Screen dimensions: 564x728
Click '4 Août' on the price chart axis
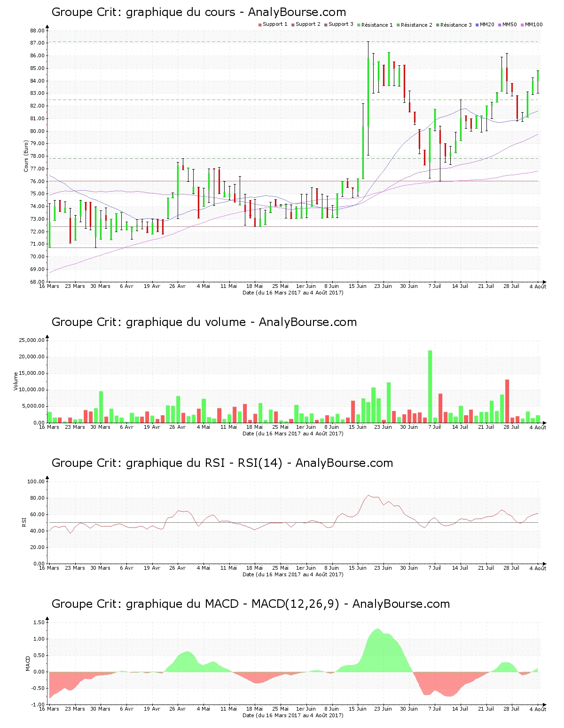(x=538, y=287)
